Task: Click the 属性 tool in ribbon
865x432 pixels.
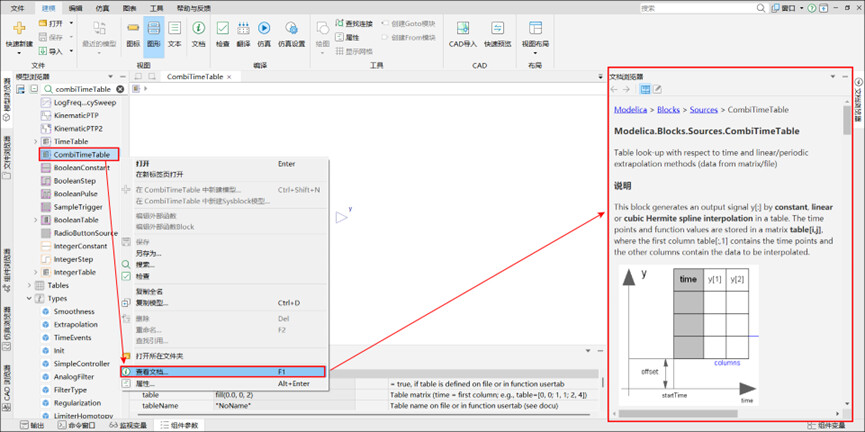Action: click(x=348, y=38)
